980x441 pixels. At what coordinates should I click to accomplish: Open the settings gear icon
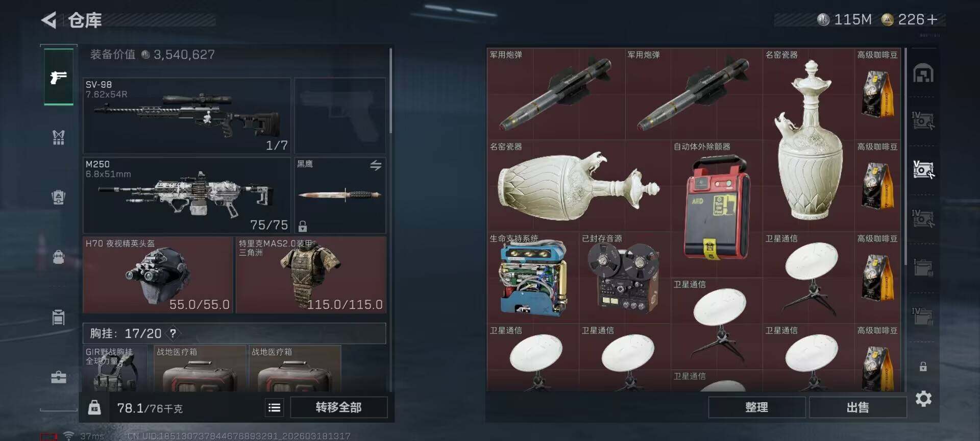click(x=923, y=399)
